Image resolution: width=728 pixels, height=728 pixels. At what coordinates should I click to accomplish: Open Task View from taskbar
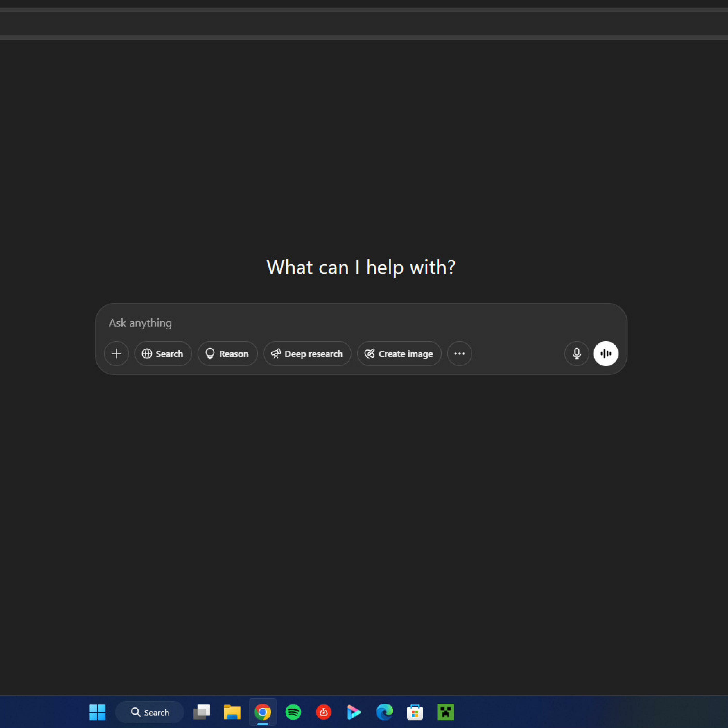tap(202, 712)
